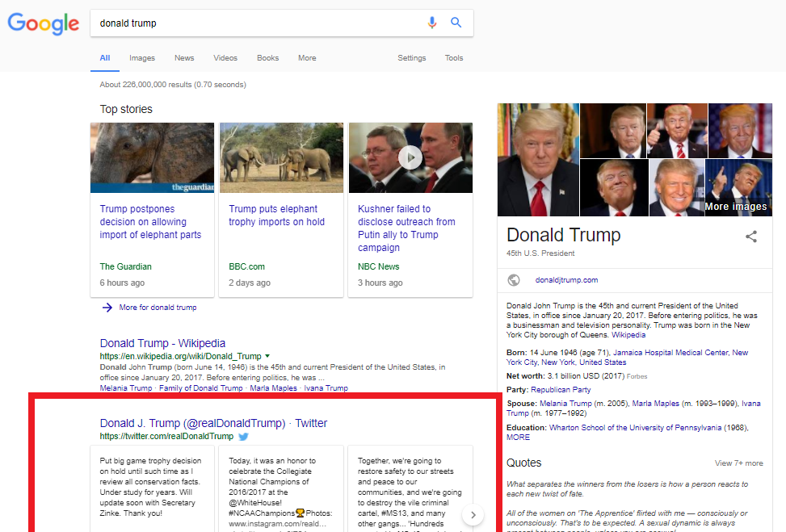
Task: Click Marla Maples spouse link in panel
Action: click(656, 404)
